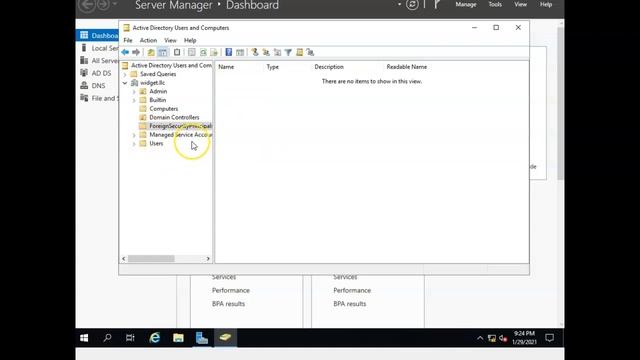Expand the Admin folder arrow
The width and height of the screenshot is (640, 360).
(134, 92)
